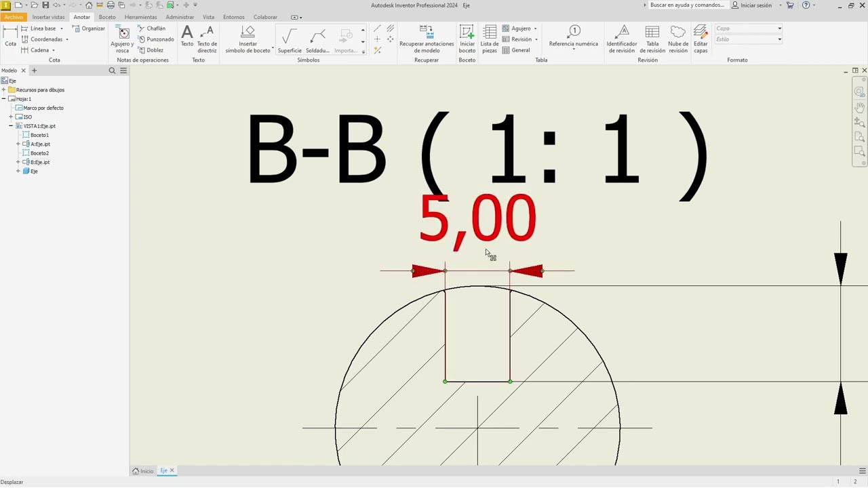This screenshot has height=488, width=868.
Task: Select the Soldadura symbol tool
Action: 317,41
